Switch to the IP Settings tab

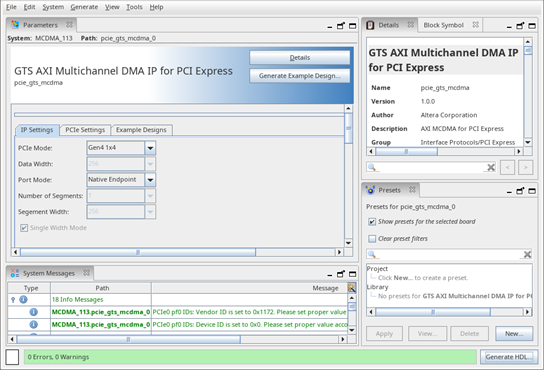tap(37, 130)
